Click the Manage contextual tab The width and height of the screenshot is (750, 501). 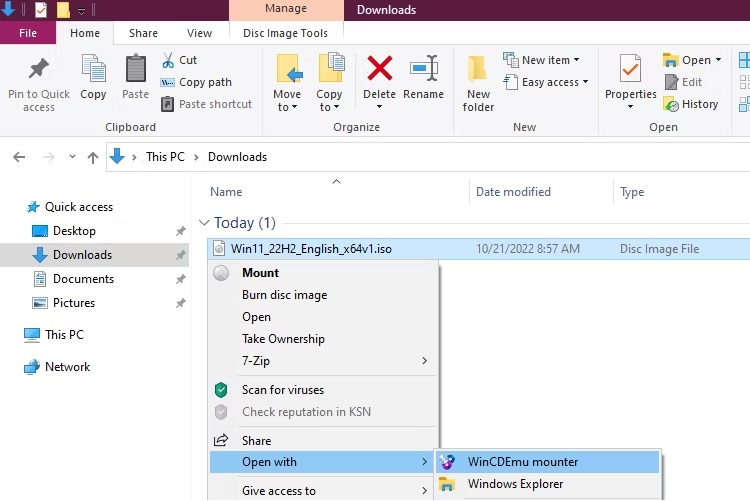click(x=286, y=10)
